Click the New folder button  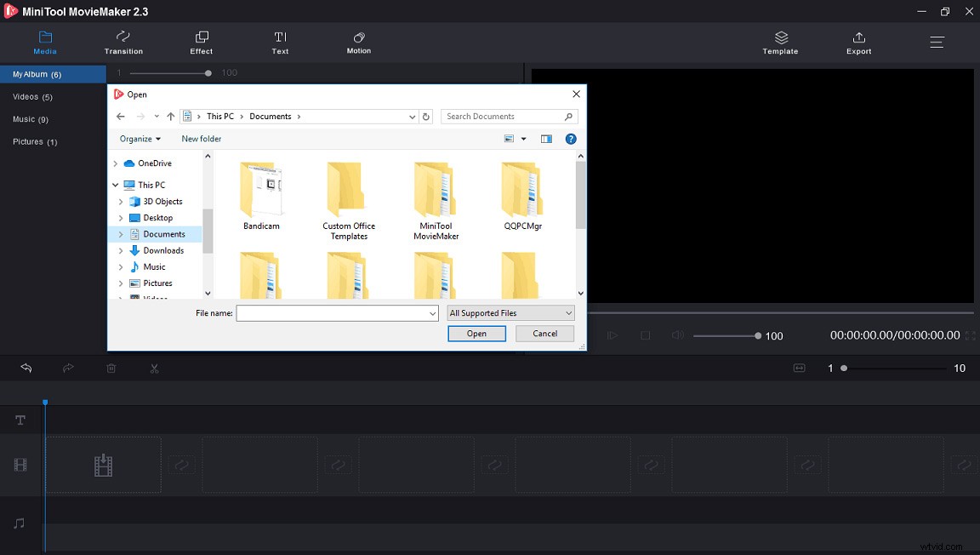(202, 139)
